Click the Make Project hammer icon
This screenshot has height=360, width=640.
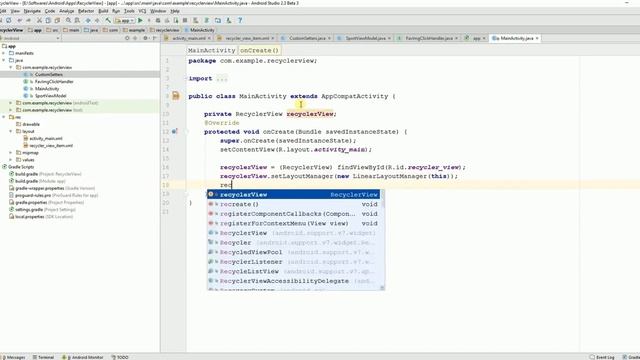pyautogui.click(x=108, y=20)
